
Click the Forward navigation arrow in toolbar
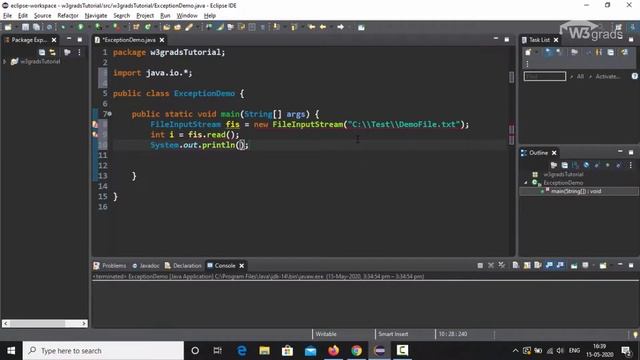340,27
